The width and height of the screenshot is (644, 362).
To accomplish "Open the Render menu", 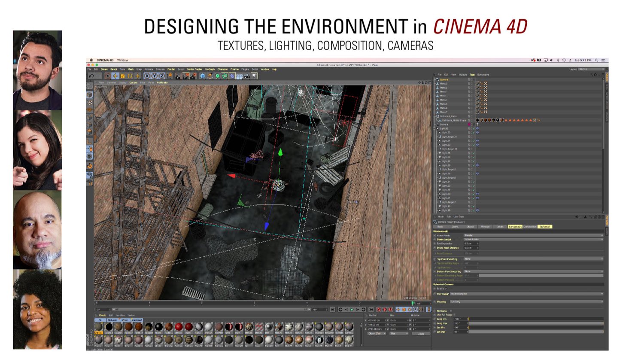I will tap(171, 69).
